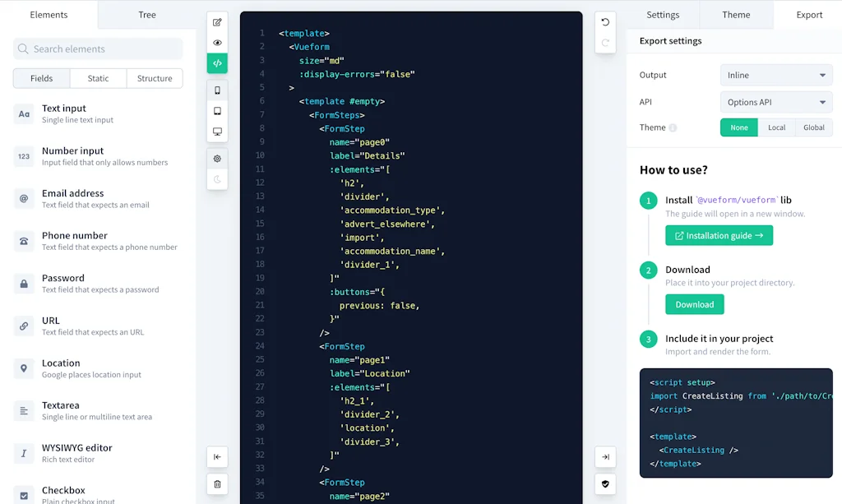This screenshot has width=842, height=504.
Task: Select the None theme option
Action: pyautogui.click(x=738, y=127)
